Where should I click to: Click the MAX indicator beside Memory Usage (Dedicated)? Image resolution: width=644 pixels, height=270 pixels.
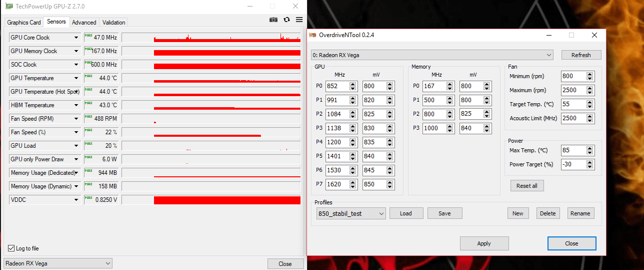(88, 171)
